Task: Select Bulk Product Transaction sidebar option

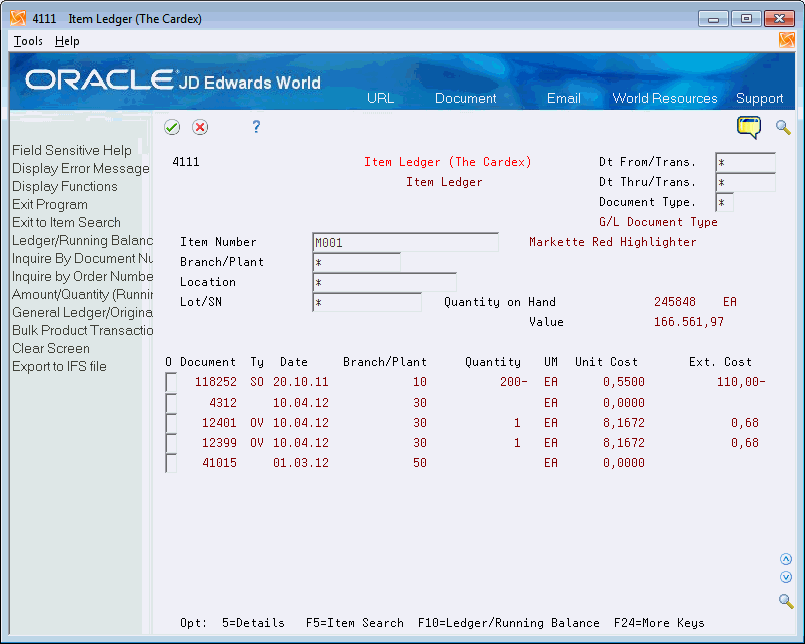Action: 82,330
